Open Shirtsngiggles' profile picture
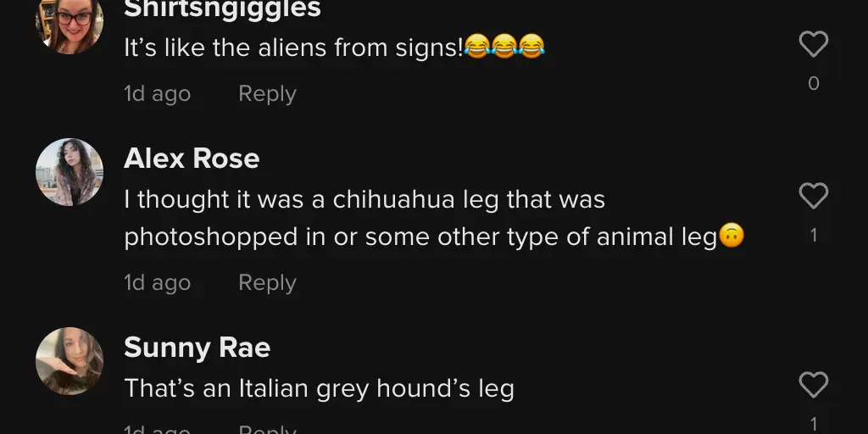Screen dimensions: 868x434 (x=70, y=25)
